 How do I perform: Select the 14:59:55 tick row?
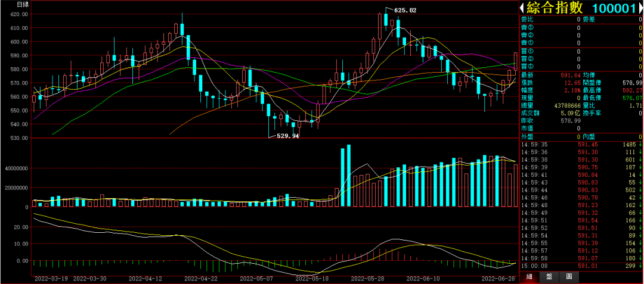pos(581,242)
